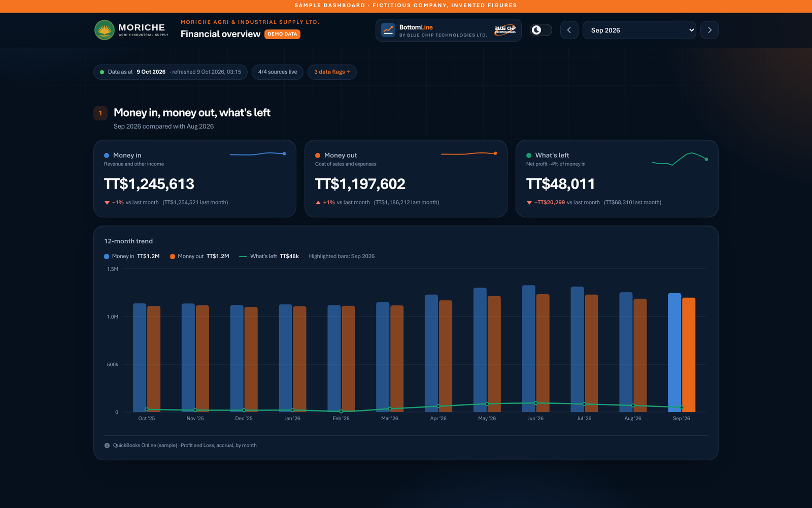812x508 pixels.
Task: Click the BottomLine chart icon
Action: pos(388,30)
